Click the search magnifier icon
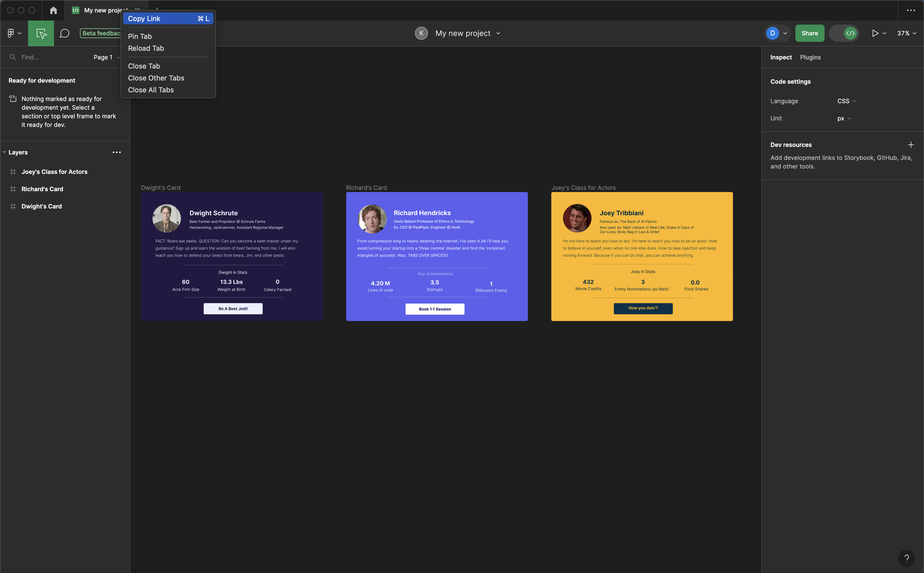This screenshot has height=573, width=924. (x=12, y=57)
